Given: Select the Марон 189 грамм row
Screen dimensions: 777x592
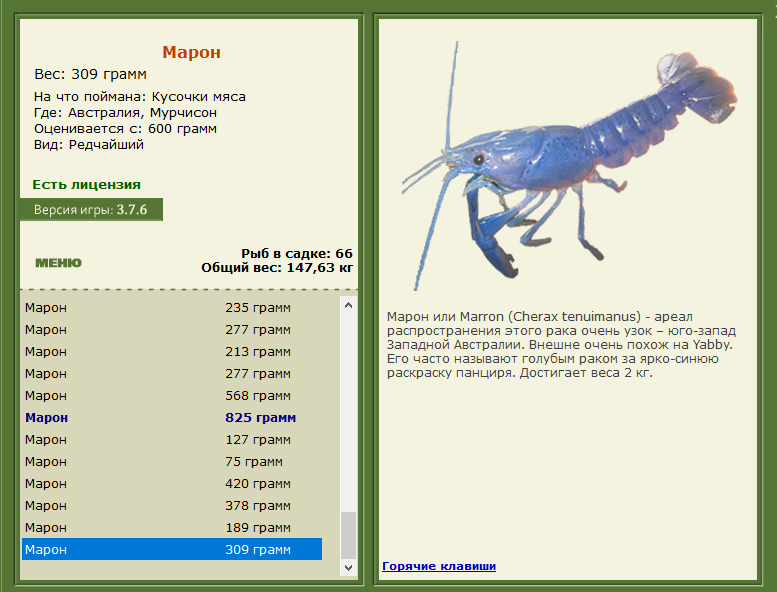Looking at the screenshot, I should click(x=172, y=528).
